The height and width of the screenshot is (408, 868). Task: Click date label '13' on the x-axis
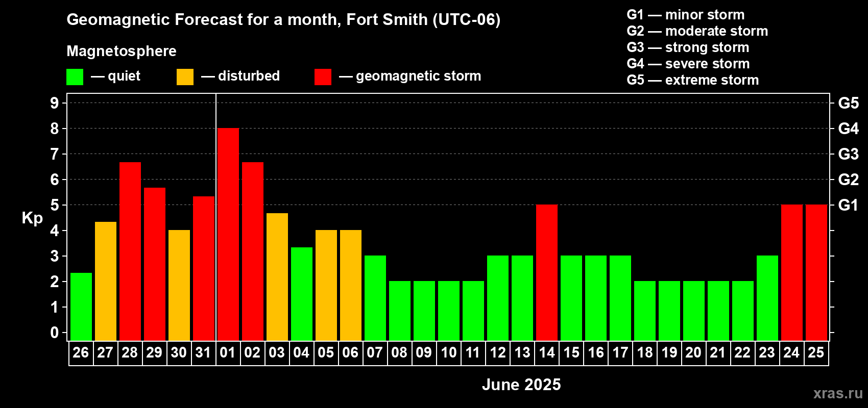click(x=522, y=353)
